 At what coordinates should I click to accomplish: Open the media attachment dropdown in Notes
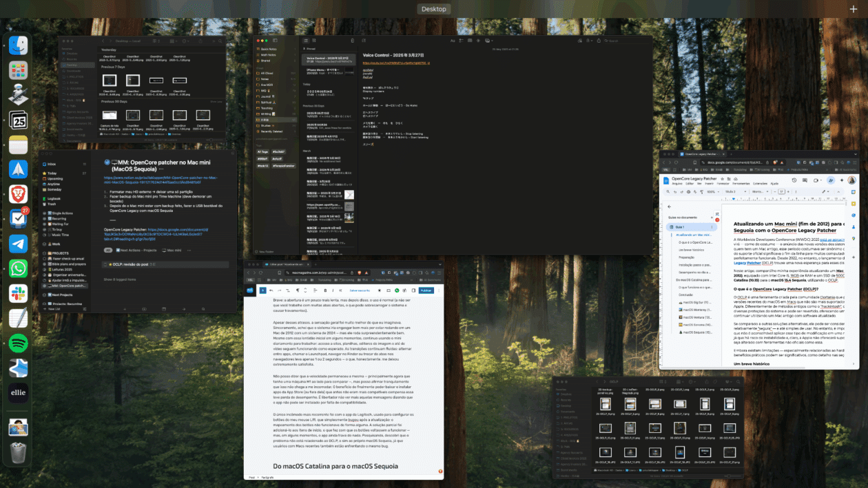point(489,41)
